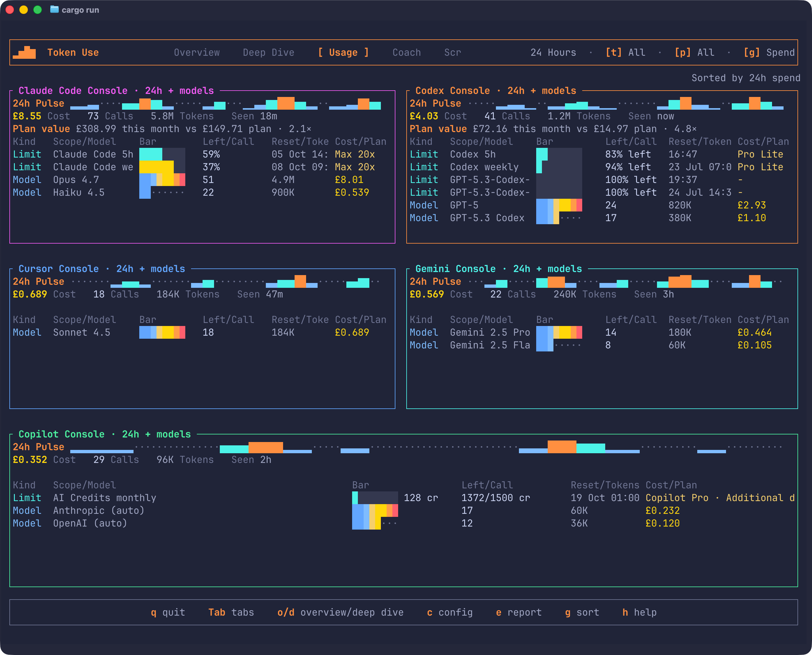Click the £8.01 Opus cost cell
The height and width of the screenshot is (655, 812).
(x=349, y=180)
